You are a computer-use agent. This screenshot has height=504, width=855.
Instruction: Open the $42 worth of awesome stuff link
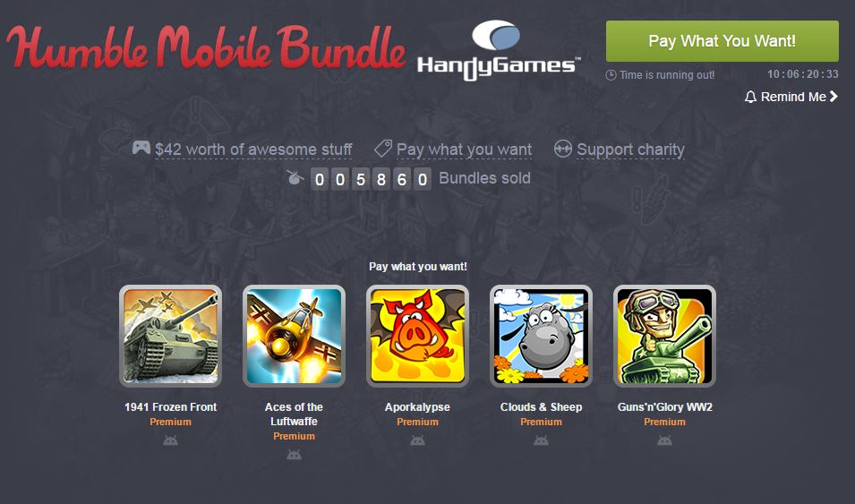[x=253, y=149]
